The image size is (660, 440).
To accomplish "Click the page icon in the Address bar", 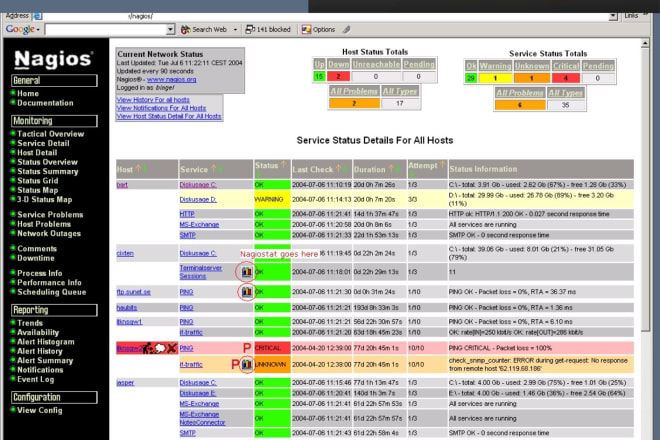I will pos(37,16).
